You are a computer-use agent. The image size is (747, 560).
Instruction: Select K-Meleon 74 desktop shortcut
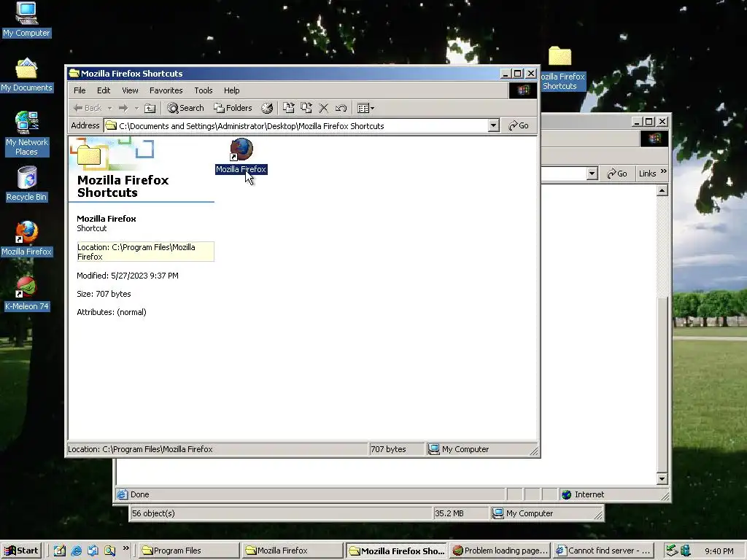coord(26,293)
